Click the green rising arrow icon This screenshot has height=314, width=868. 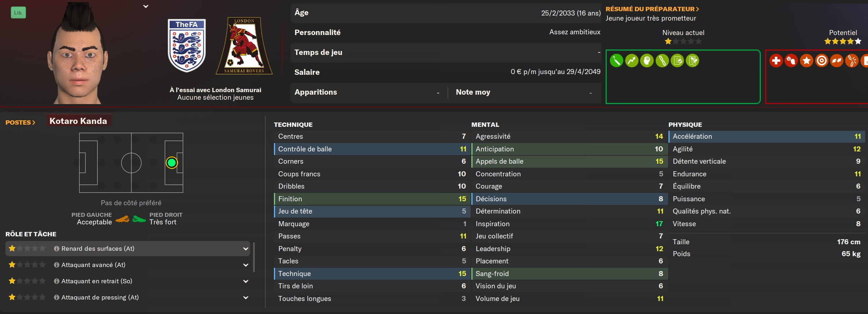[x=632, y=61]
